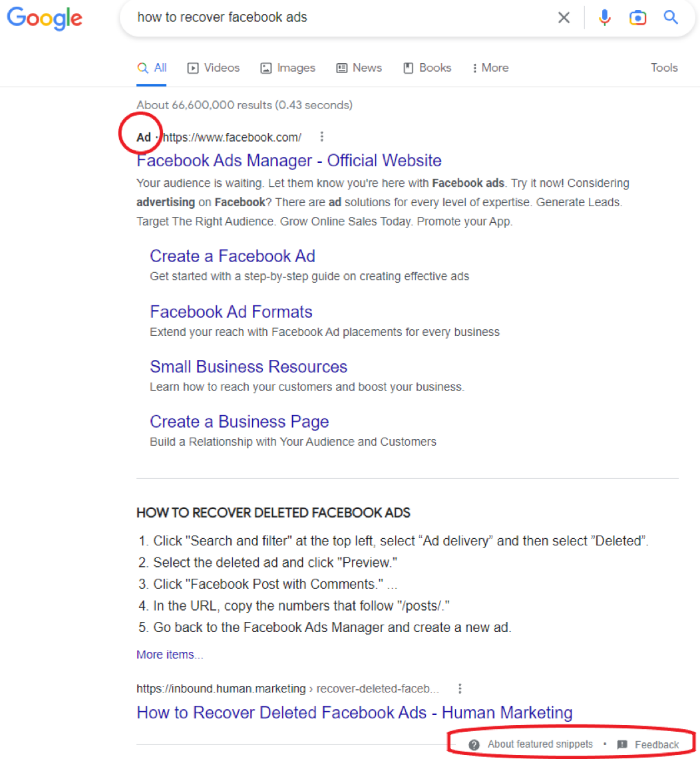700x759 pixels.
Task: Open the Facebook Ad Formats sitelink
Action: point(231,312)
